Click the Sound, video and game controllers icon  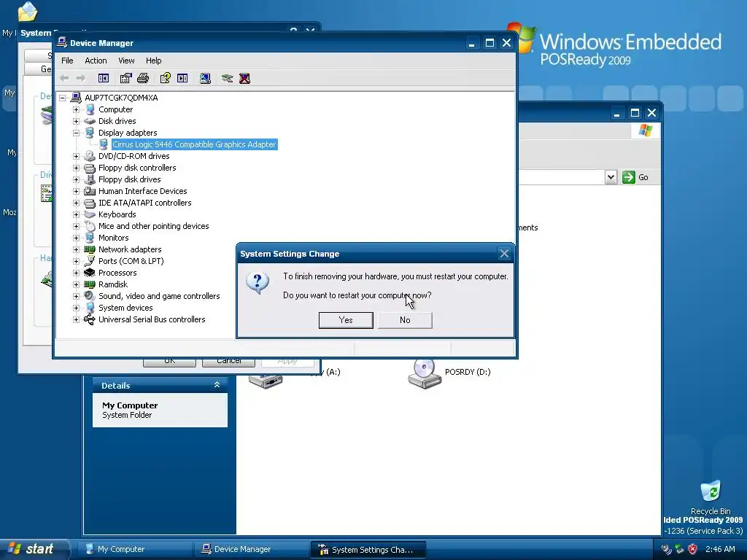(90, 296)
